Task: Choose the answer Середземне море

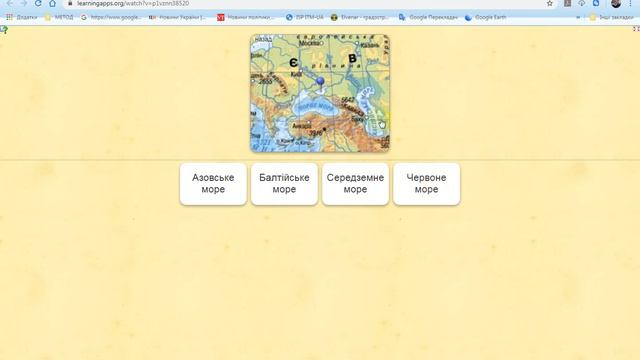Action: [x=355, y=184]
